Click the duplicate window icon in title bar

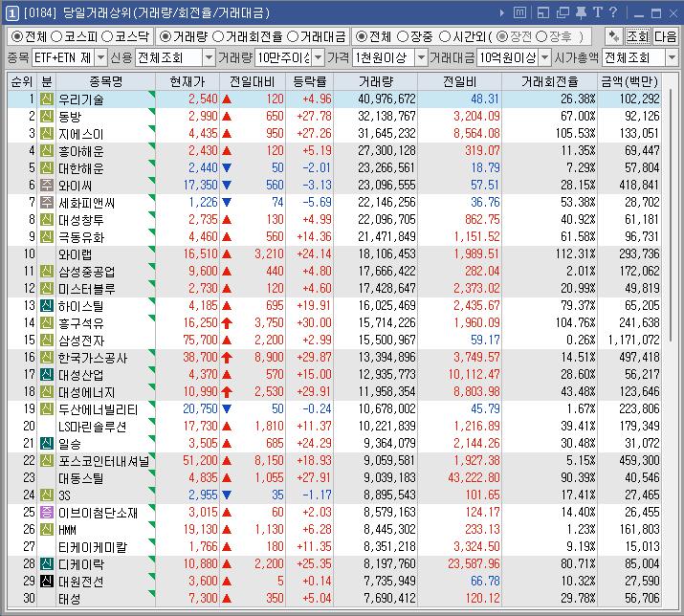(x=563, y=13)
